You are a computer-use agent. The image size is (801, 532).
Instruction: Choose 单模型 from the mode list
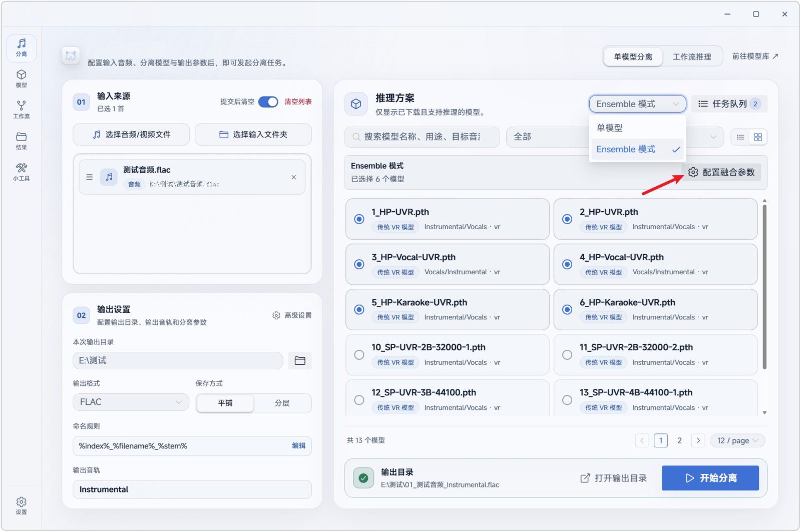click(x=637, y=128)
